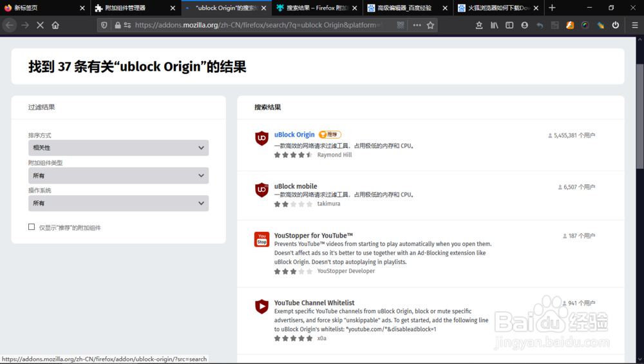Open the Firefox account icon
Screen dimensions: 644x364
[x=524, y=25]
